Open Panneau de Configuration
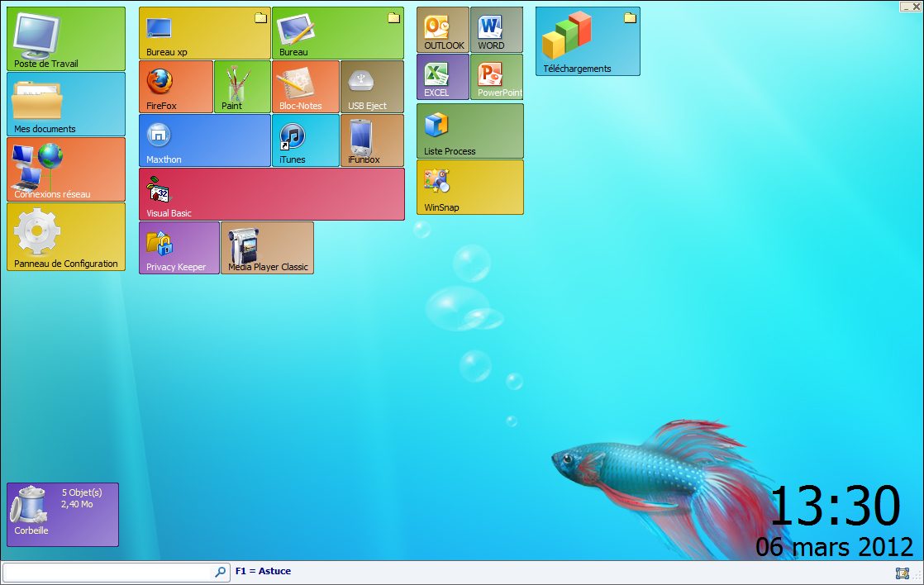This screenshot has height=585, width=924. [x=66, y=237]
